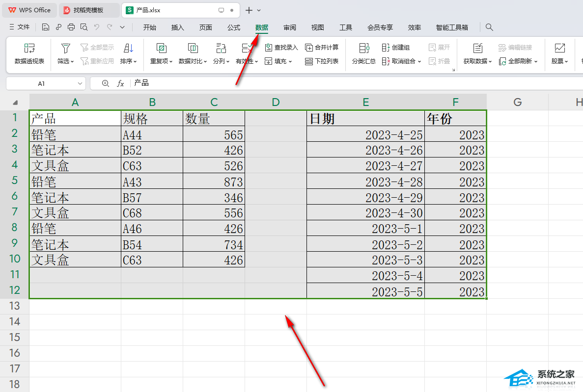The width and height of the screenshot is (583, 392).
Task: Click the redo arrow icon
Action: click(x=110, y=27)
